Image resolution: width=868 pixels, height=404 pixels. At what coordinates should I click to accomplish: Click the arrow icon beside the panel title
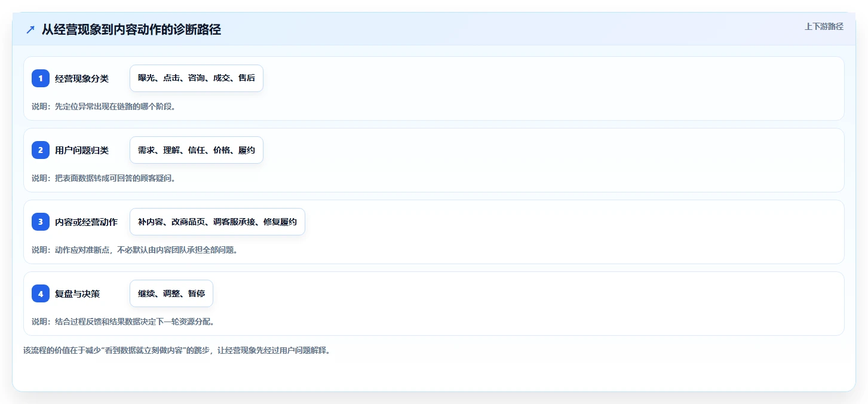(30, 30)
